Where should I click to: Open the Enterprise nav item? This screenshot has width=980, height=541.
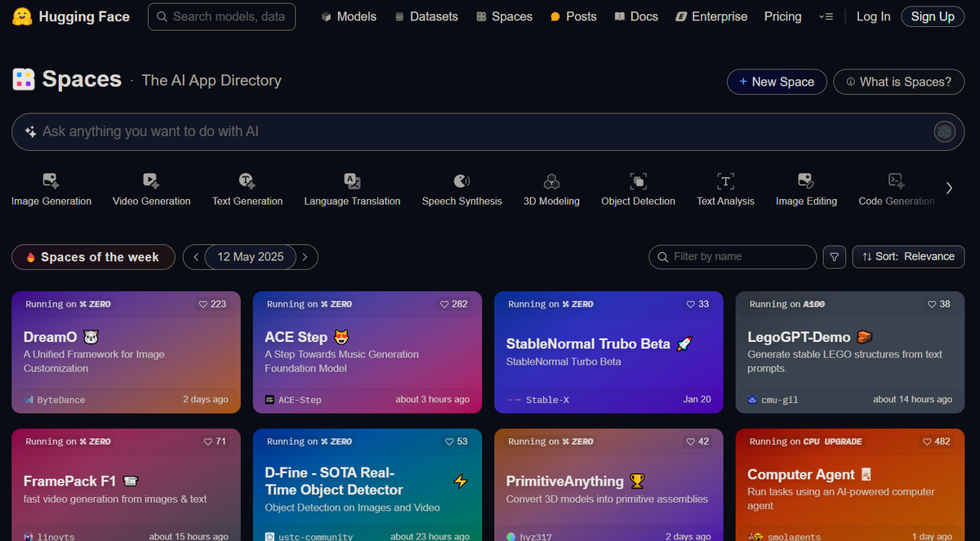coord(711,16)
